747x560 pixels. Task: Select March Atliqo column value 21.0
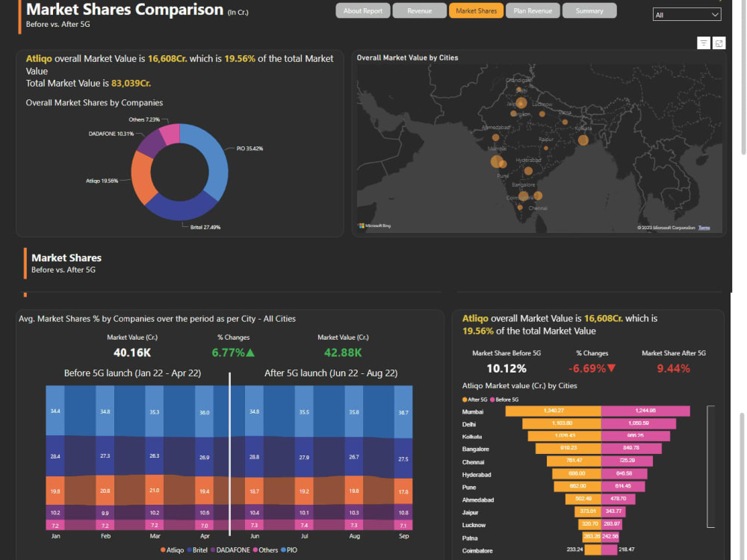(x=155, y=491)
